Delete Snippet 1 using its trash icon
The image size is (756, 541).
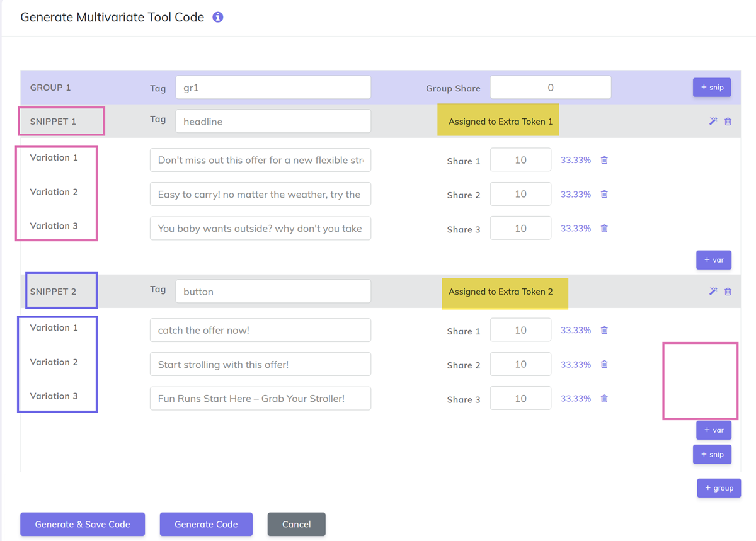tap(728, 121)
